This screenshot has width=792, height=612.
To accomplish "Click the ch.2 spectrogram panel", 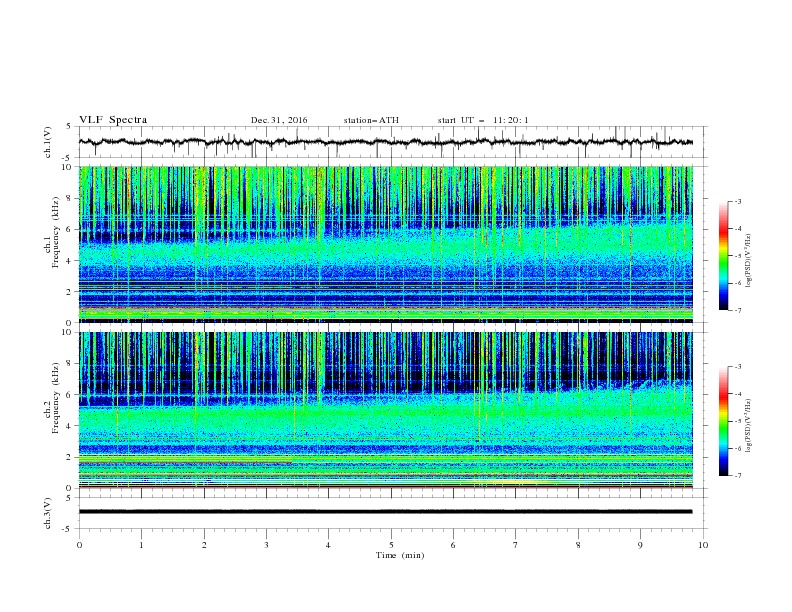I will [x=385, y=410].
